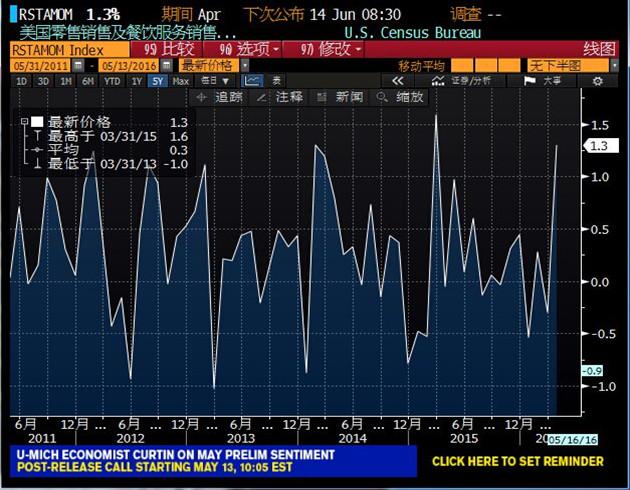Click the double-chevron collapse icon
630x490 pixels.
[x=399, y=81]
